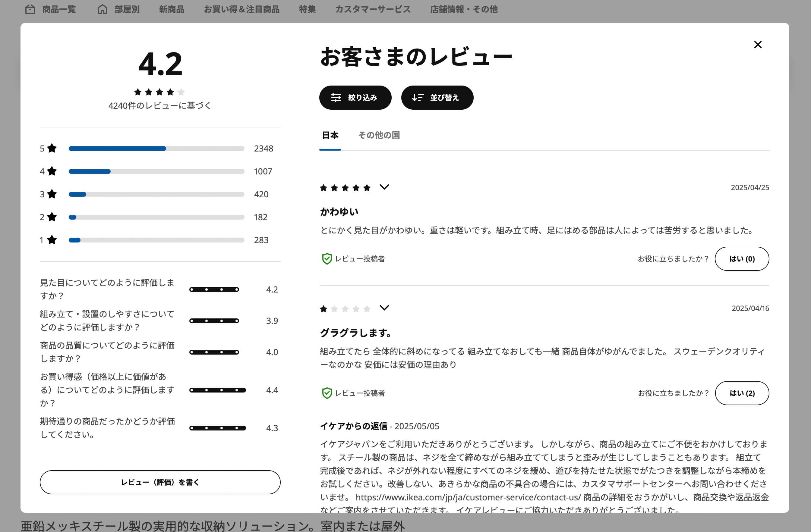Click verified shield icon on グラグラします review
The height and width of the screenshot is (532, 811).
point(327,393)
